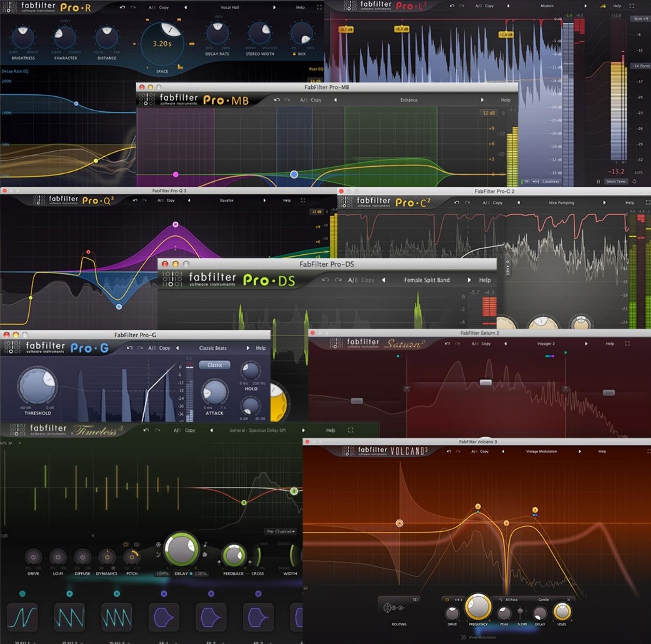This screenshot has width=651, height=644.
Task: Click Short Term button in Pro-L 2
Action: (615, 181)
